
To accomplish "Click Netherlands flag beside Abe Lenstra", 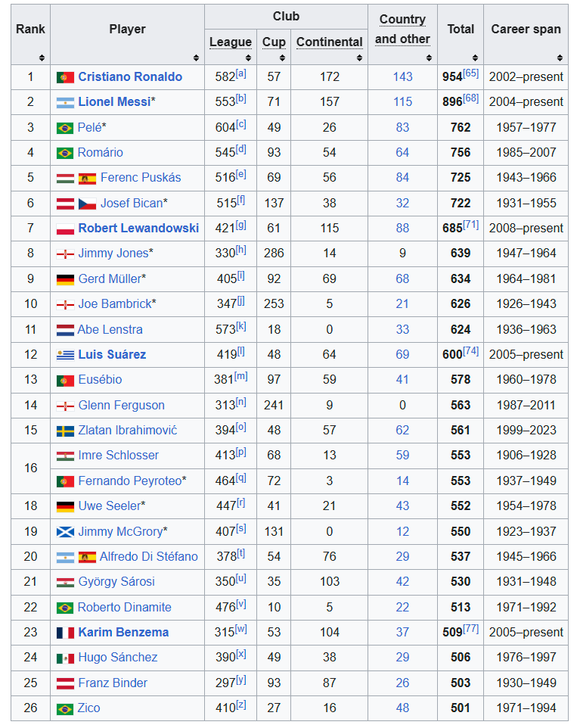I will (65, 330).
